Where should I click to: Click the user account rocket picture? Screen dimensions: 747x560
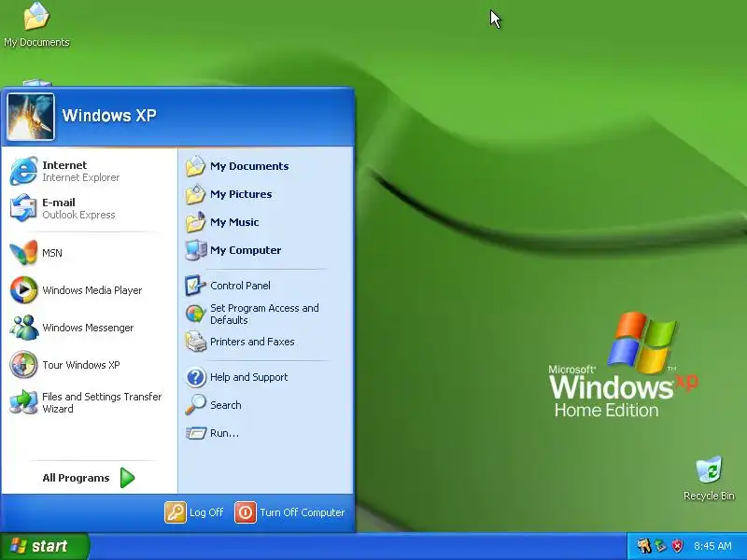click(x=31, y=117)
